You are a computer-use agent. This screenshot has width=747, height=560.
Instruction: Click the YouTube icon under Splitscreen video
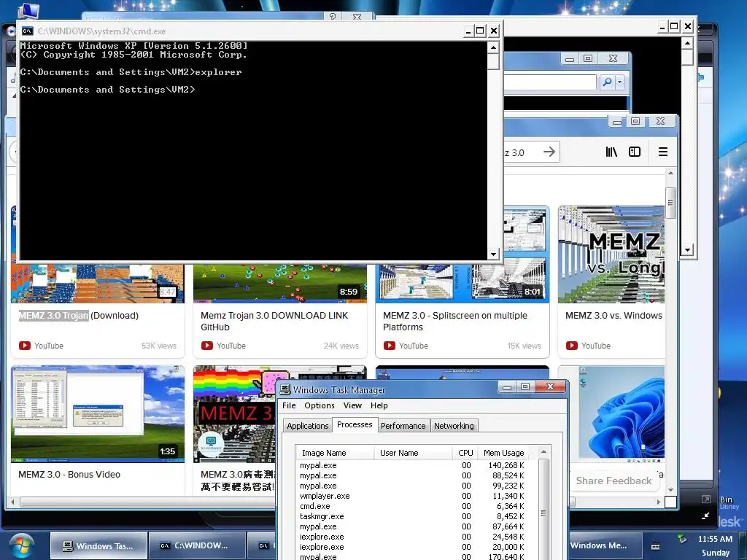pos(390,346)
